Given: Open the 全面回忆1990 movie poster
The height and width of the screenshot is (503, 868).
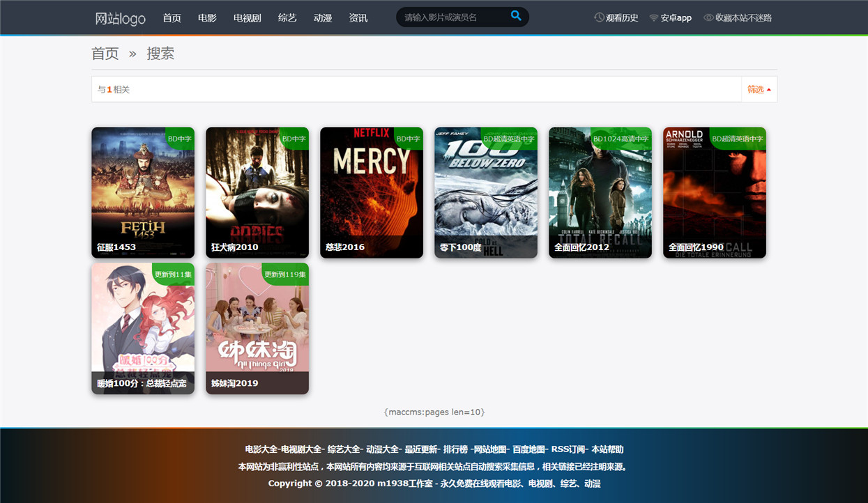Looking at the screenshot, I should tap(715, 192).
